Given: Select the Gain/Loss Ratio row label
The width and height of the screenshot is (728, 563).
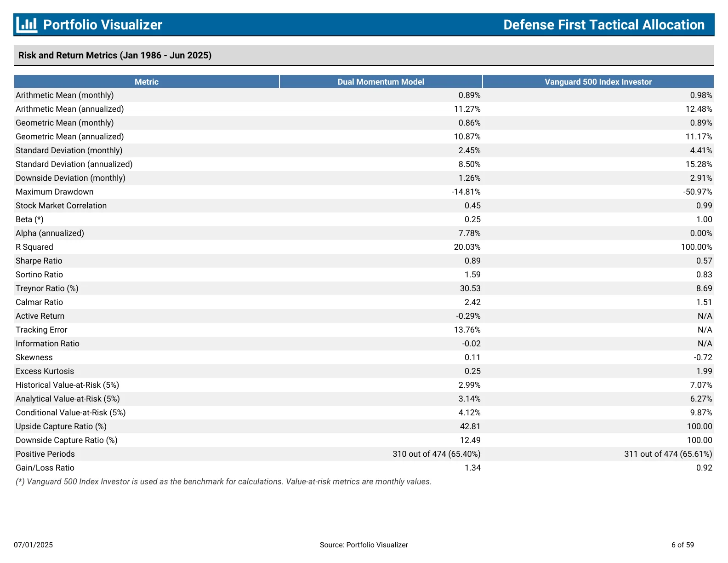Looking at the screenshot, I should point(45,468).
